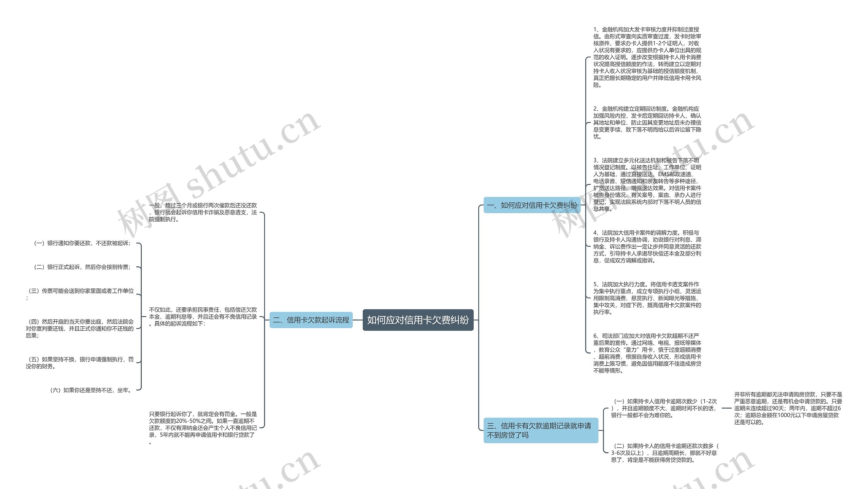Scroll down the mind map canvas area
Screen dimensions: 868x489
[x=434, y=244]
